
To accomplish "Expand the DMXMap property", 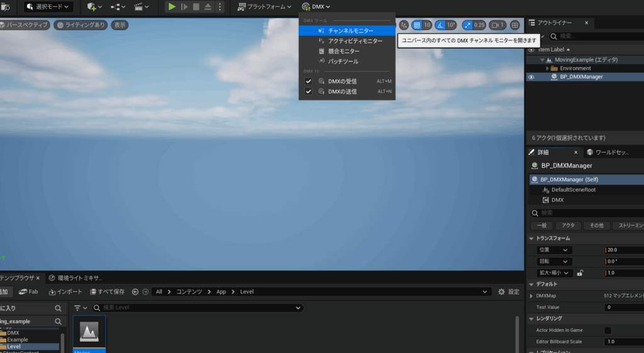I will point(531,296).
